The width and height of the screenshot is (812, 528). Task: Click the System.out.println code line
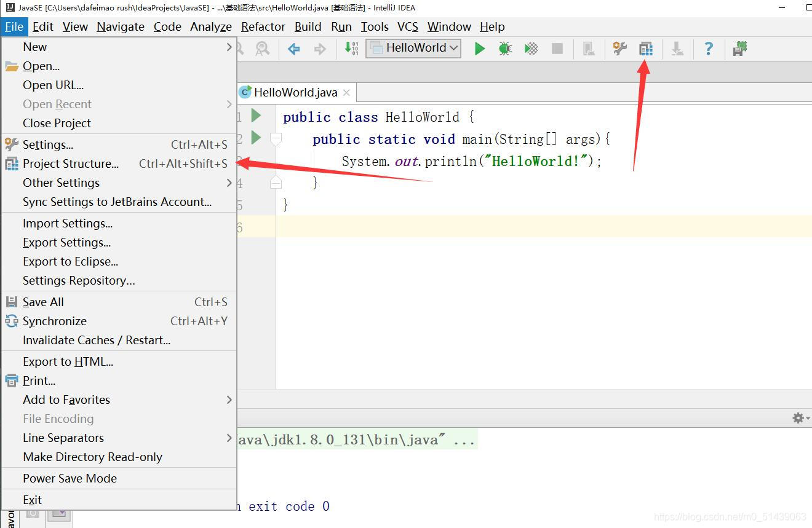click(472, 161)
